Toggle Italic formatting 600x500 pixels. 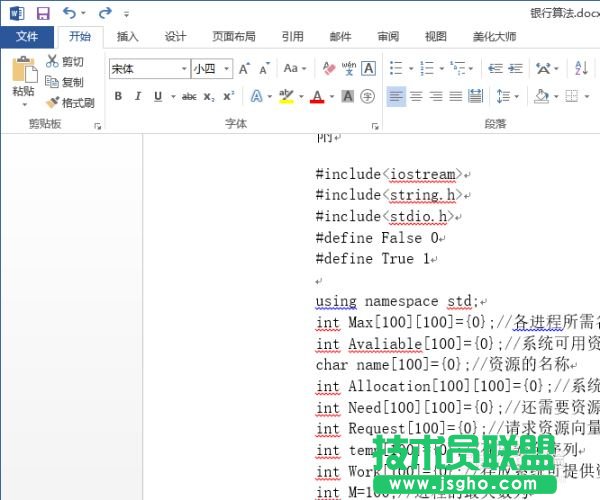point(138,96)
